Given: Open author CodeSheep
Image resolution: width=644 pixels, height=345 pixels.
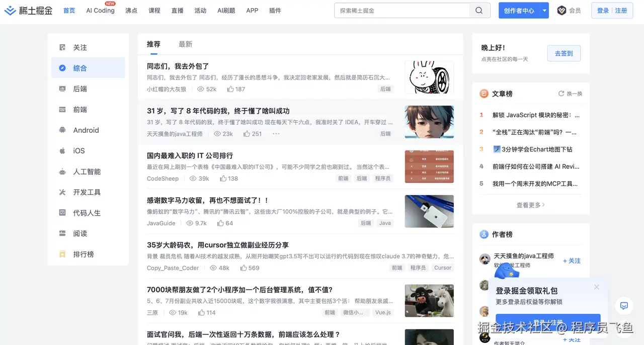Looking at the screenshot, I should click(164, 179).
